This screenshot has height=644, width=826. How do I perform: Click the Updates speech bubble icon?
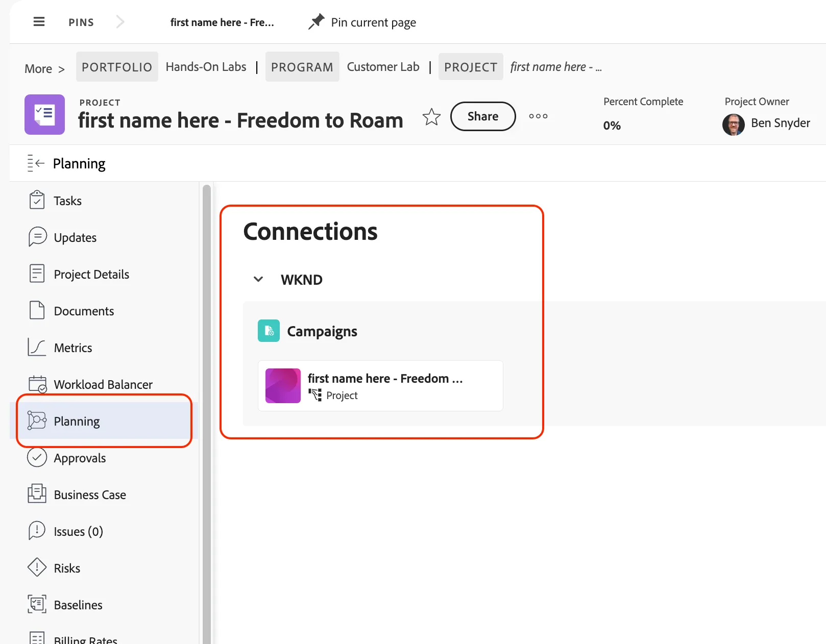[37, 237]
